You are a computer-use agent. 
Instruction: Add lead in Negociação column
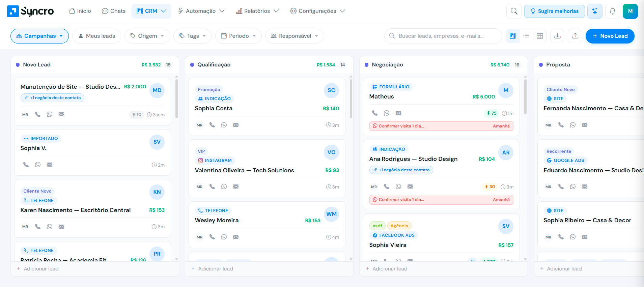coord(387,269)
